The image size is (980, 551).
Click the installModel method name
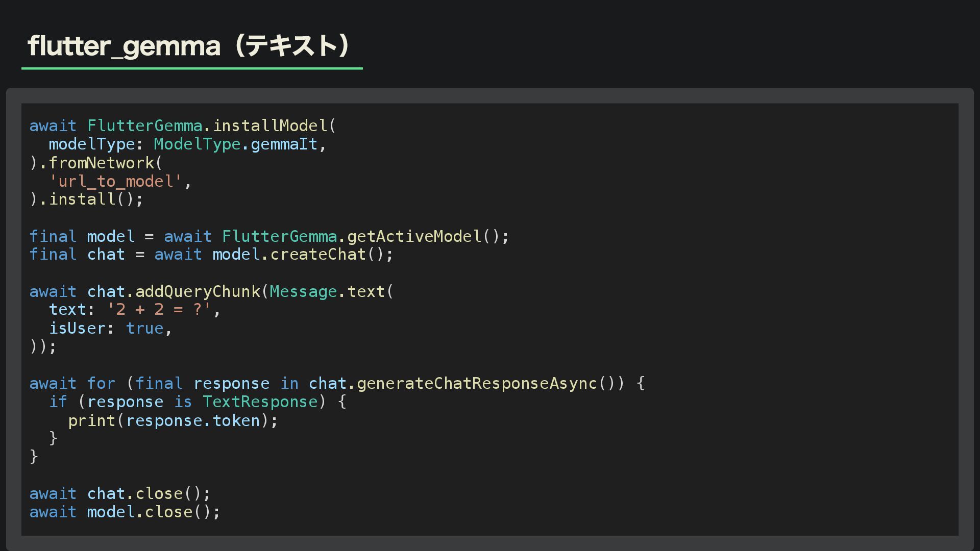point(269,126)
